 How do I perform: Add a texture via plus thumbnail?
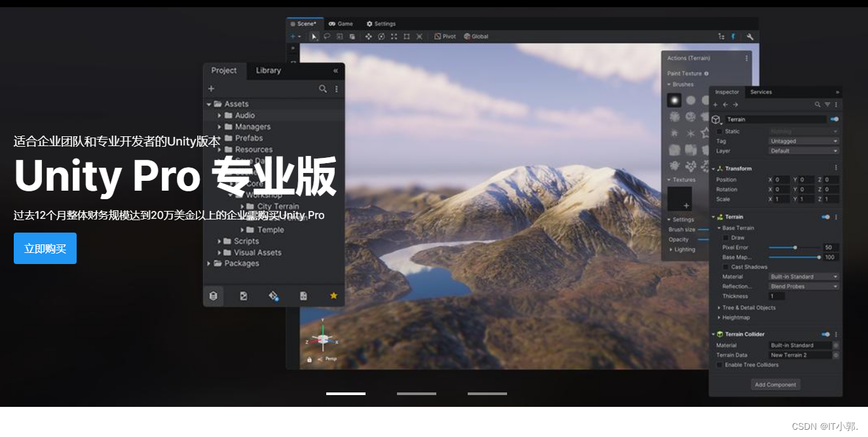tap(679, 199)
